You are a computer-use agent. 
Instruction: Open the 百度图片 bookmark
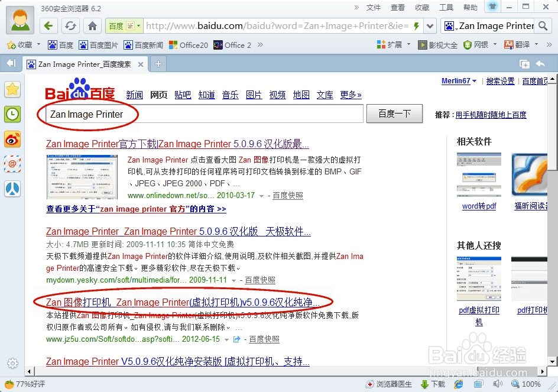pos(99,45)
